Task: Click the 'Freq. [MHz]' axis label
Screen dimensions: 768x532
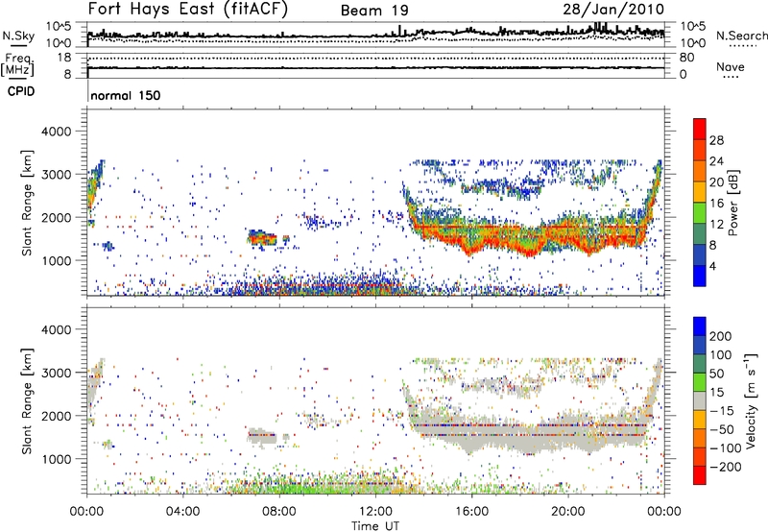Action: pos(17,64)
